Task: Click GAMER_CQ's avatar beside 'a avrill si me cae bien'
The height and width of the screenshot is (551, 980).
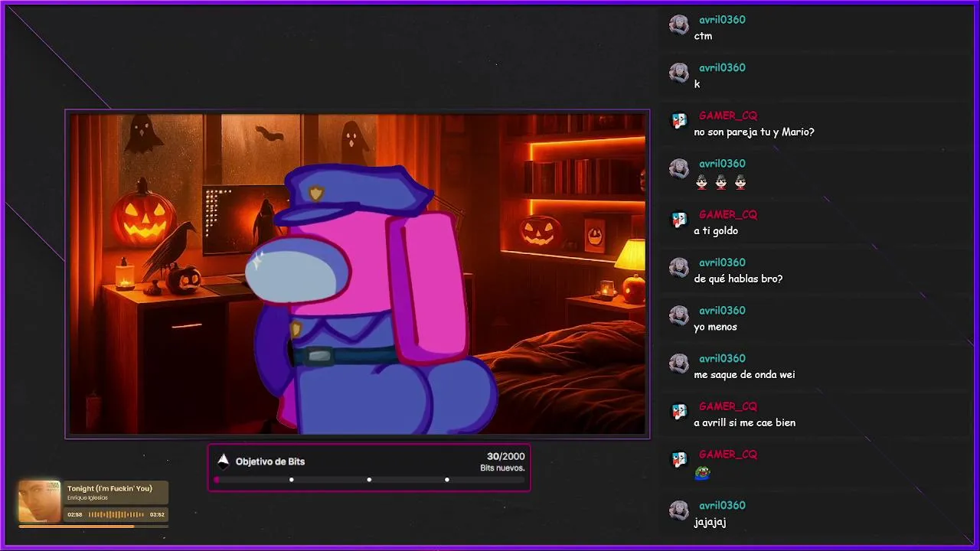Action: [679, 412]
